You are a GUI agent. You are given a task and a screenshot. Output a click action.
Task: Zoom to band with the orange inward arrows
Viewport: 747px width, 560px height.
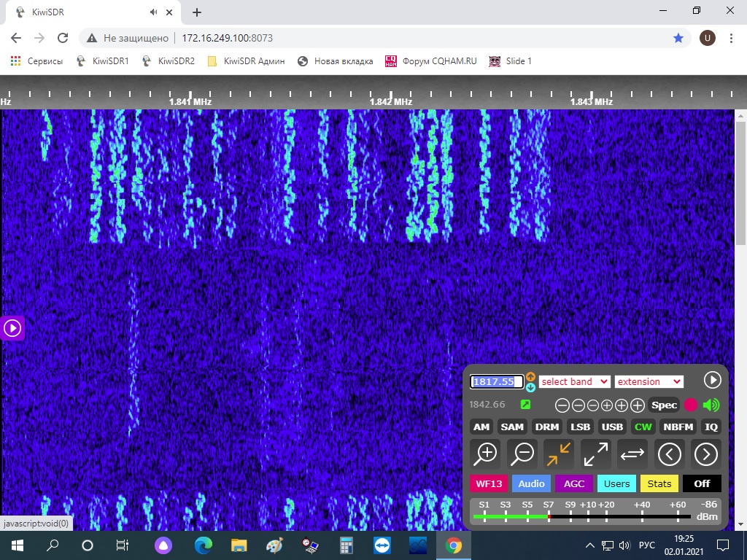559,454
